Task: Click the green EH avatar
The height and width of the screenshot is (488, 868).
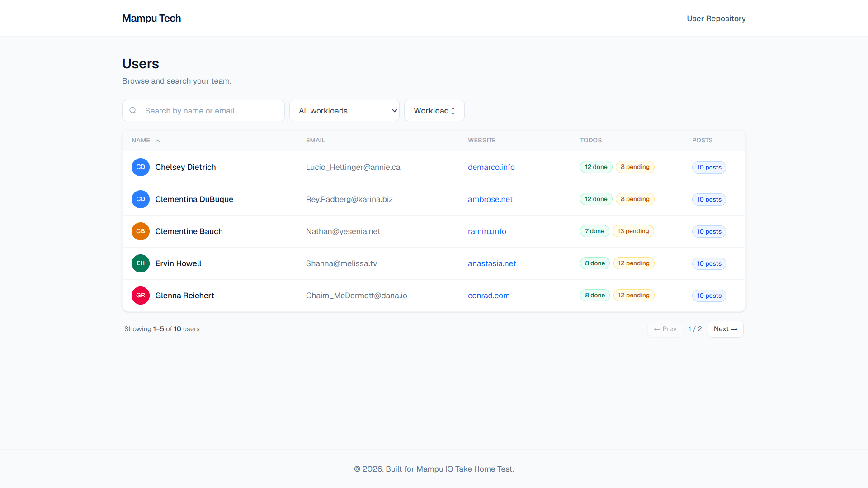Action: coord(141,263)
